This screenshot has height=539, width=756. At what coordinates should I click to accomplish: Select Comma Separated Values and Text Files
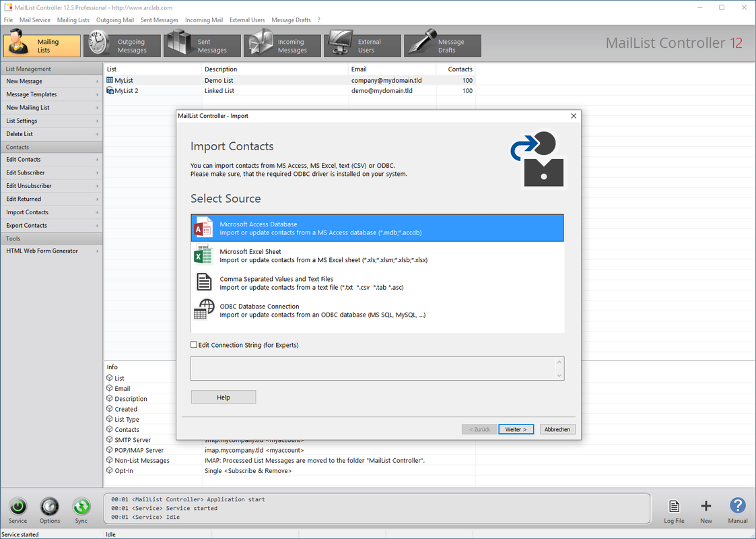point(378,283)
